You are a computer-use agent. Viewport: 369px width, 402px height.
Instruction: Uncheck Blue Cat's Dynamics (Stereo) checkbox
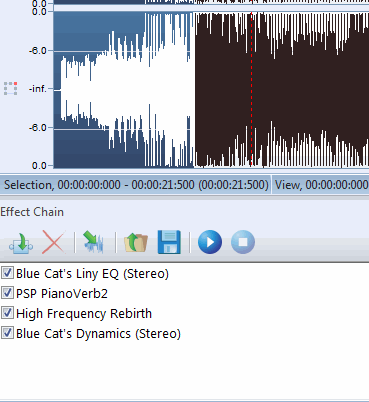(7, 333)
